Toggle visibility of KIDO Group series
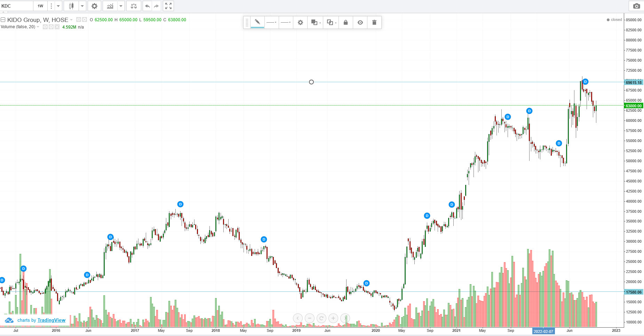This screenshot has height=336, width=644. pos(79,20)
